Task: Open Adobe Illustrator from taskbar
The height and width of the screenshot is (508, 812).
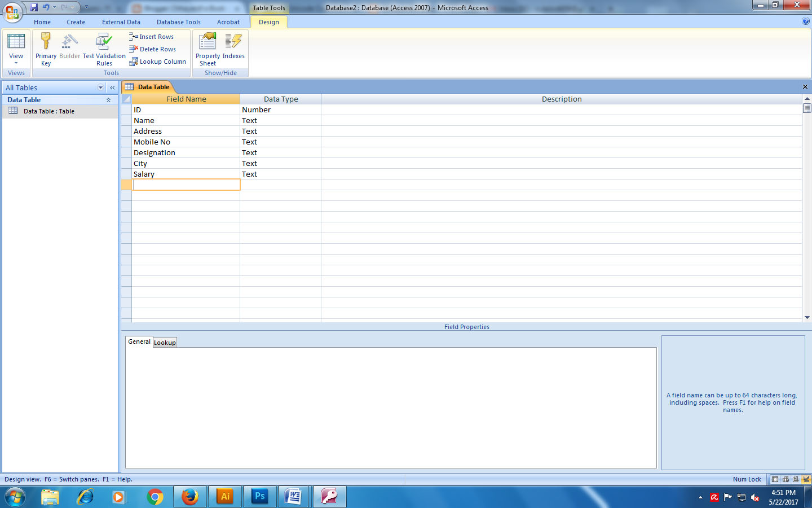Action: pos(225,497)
